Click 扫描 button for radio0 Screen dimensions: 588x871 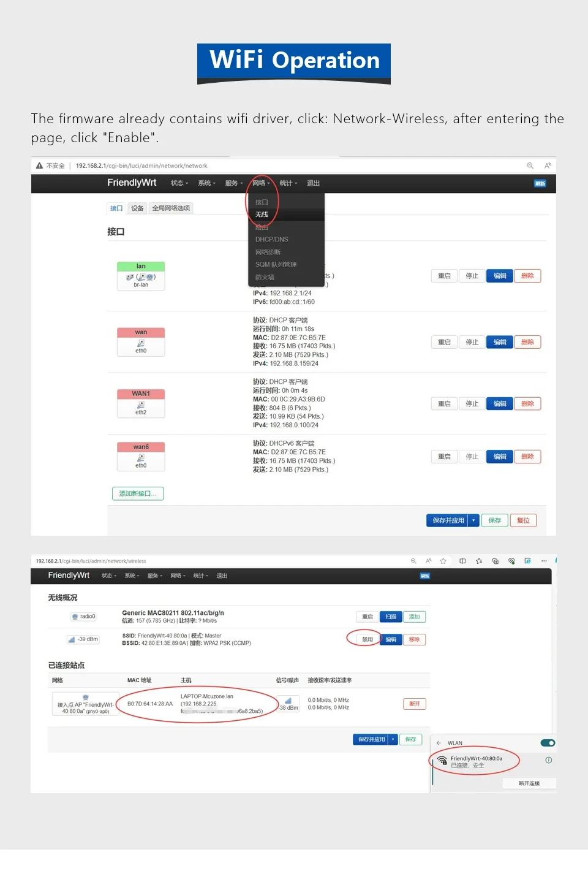point(391,617)
